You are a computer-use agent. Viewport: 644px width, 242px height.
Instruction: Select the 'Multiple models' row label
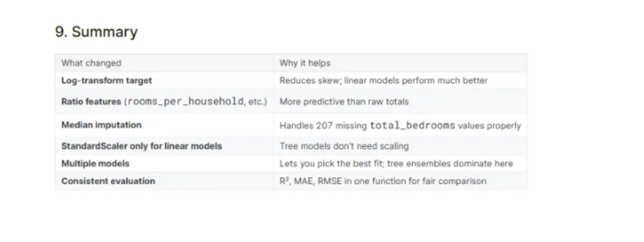(95, 163)
